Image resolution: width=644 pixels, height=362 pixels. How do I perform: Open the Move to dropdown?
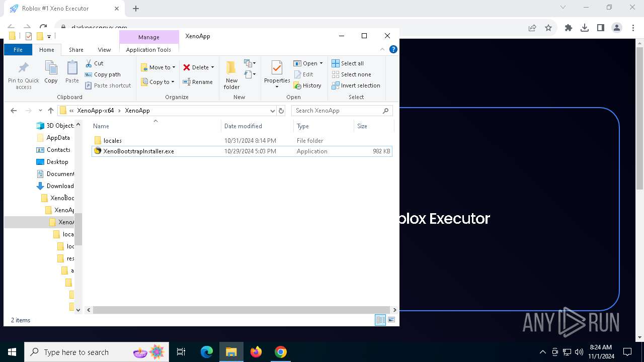pyautogui.click(x=158, y=67)
